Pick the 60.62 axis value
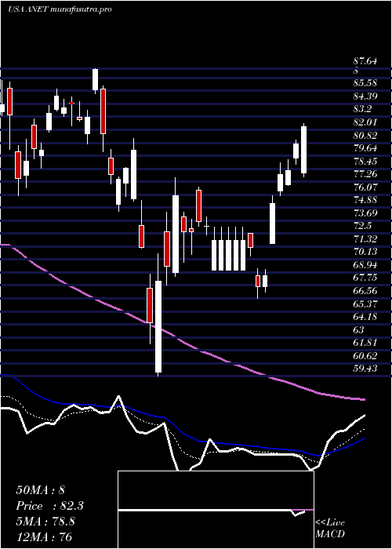The width and height of the screenshot is (392, 549). click(365, 356)
